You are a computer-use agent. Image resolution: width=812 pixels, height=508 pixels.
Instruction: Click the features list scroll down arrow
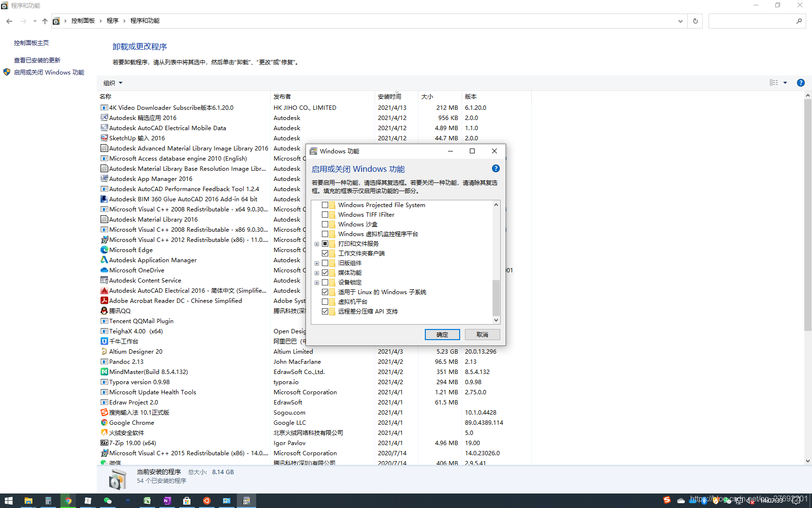495,320
